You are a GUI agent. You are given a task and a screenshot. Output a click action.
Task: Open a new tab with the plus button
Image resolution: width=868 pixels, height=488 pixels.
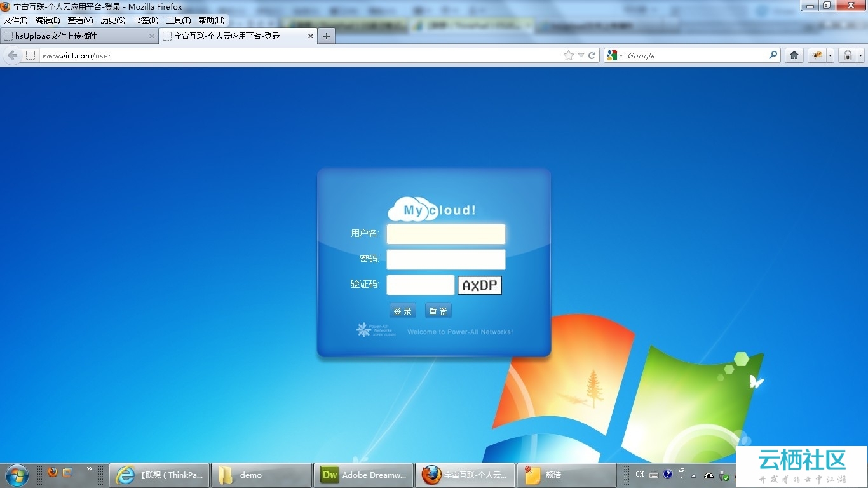click(x=327, y=36)
